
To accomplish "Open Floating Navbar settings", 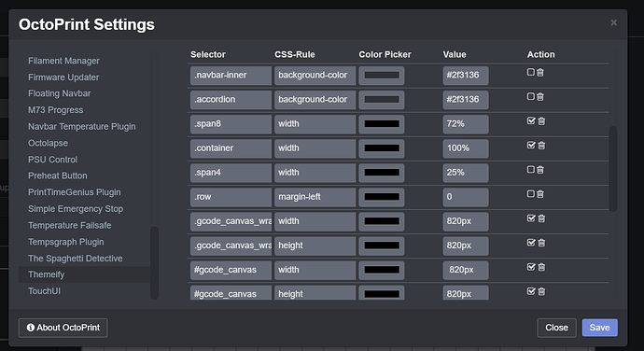I will [59, 93].
